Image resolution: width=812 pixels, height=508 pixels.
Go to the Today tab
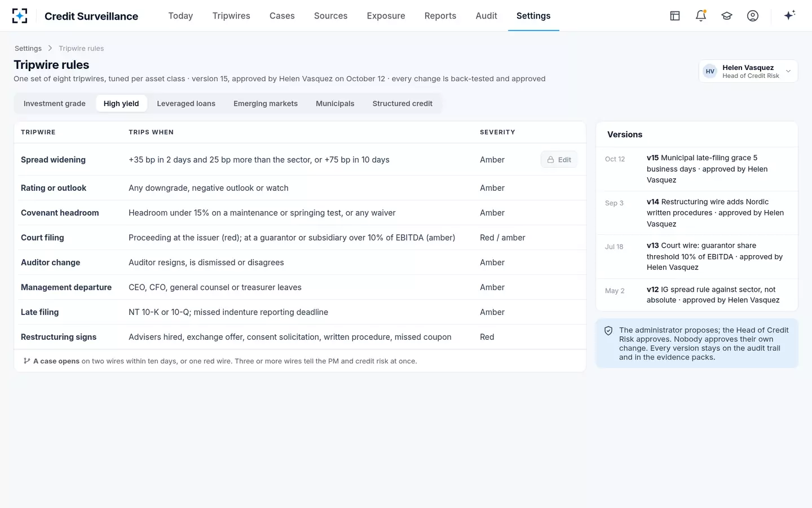180,16
